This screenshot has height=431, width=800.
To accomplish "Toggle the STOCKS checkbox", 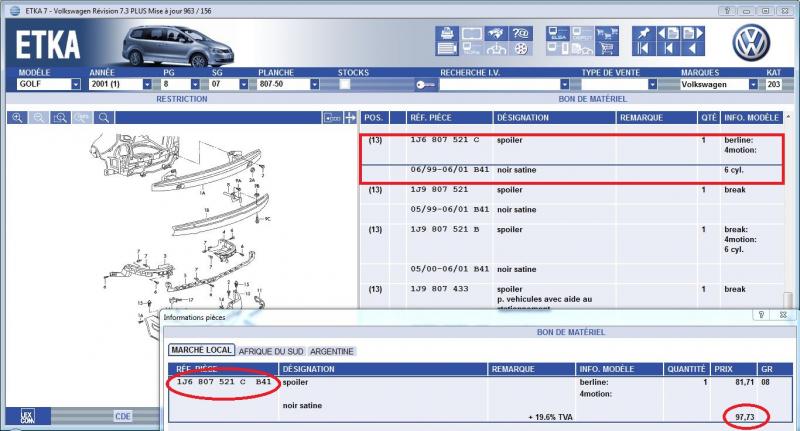I will click(x=345, y=84).
